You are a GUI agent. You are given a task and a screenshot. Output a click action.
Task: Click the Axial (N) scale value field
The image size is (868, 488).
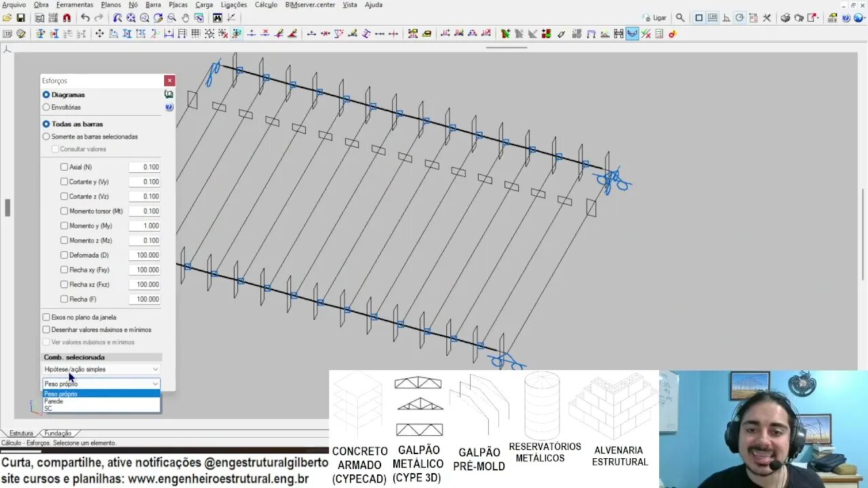(144, 167)
